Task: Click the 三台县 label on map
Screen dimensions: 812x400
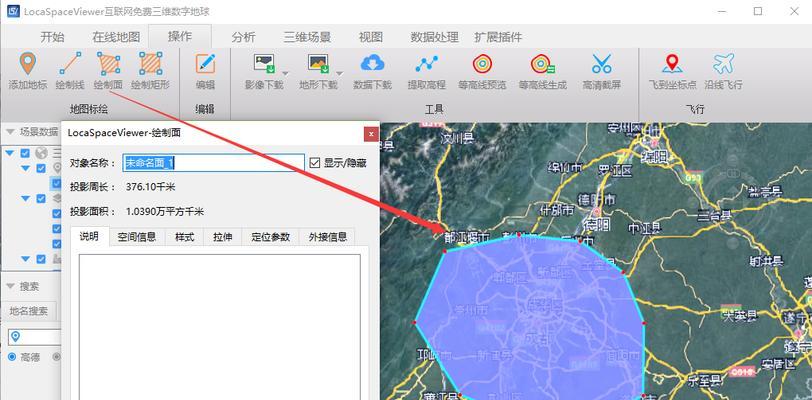Action: click(x=713, y=214)
